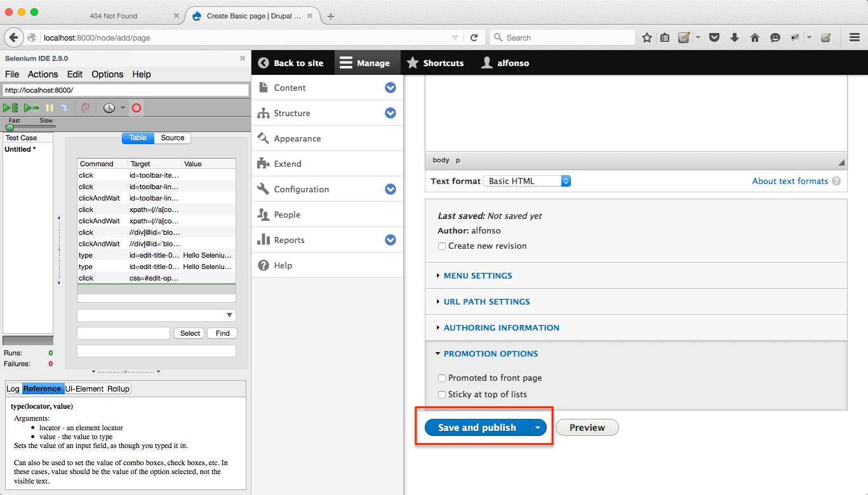Open the bookmarks list icon
The image size is (868, 495).
(665, 37)
